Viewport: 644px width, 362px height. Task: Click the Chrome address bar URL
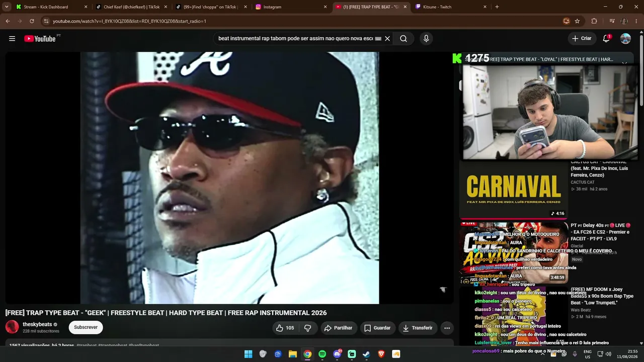pos(129,21)
